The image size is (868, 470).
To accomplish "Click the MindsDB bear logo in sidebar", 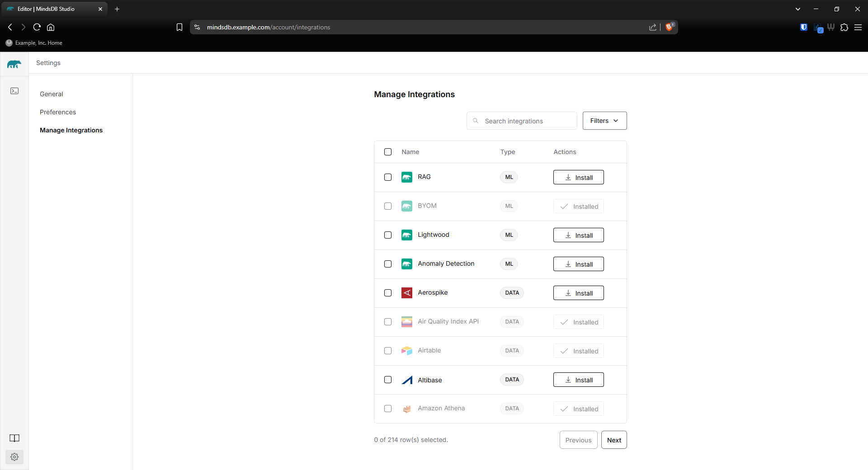I will pos(14,64).
